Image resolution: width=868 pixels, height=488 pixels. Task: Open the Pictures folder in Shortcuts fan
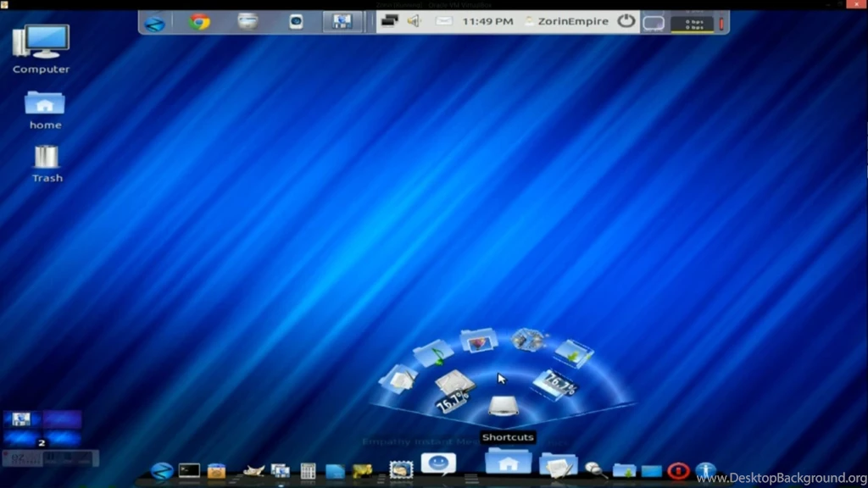click(x=478, y=341)
